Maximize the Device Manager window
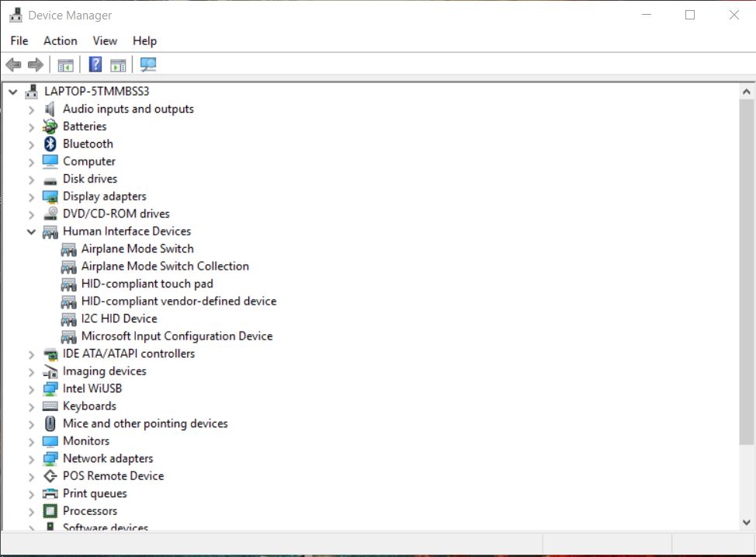The width and height of the screenshot is (756, 557). pyautogui.click(x=690, y=15)
